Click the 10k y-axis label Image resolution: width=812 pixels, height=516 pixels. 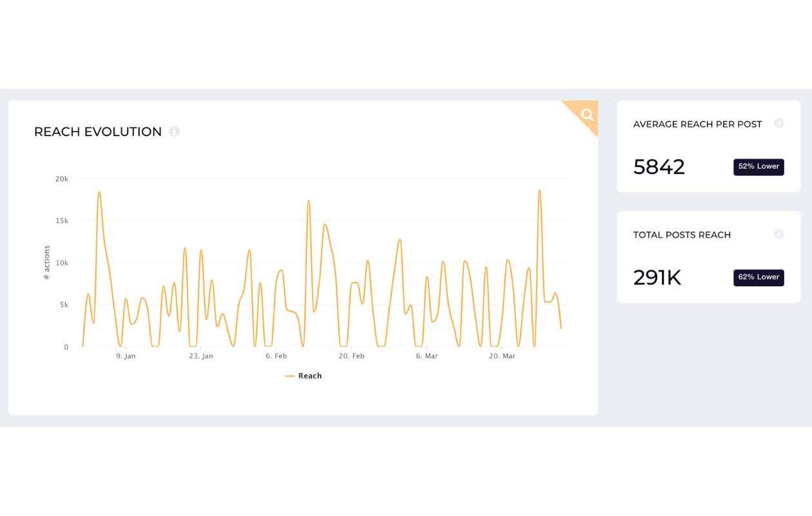tap(62, 263)
